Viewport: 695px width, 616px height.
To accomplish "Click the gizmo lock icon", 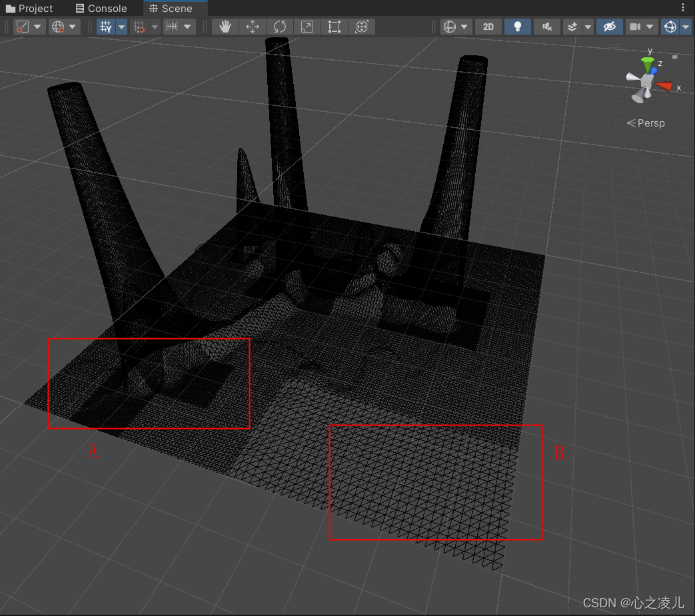I will 674,57.
